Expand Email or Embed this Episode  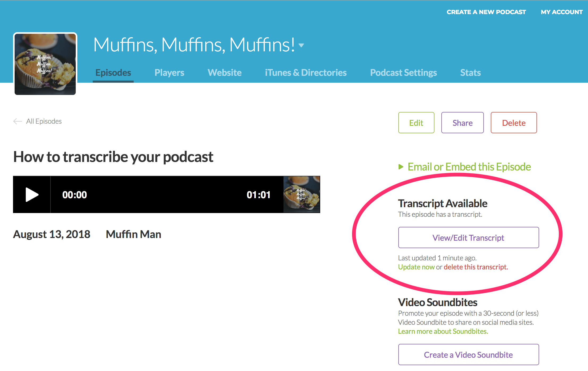[469, 167]
